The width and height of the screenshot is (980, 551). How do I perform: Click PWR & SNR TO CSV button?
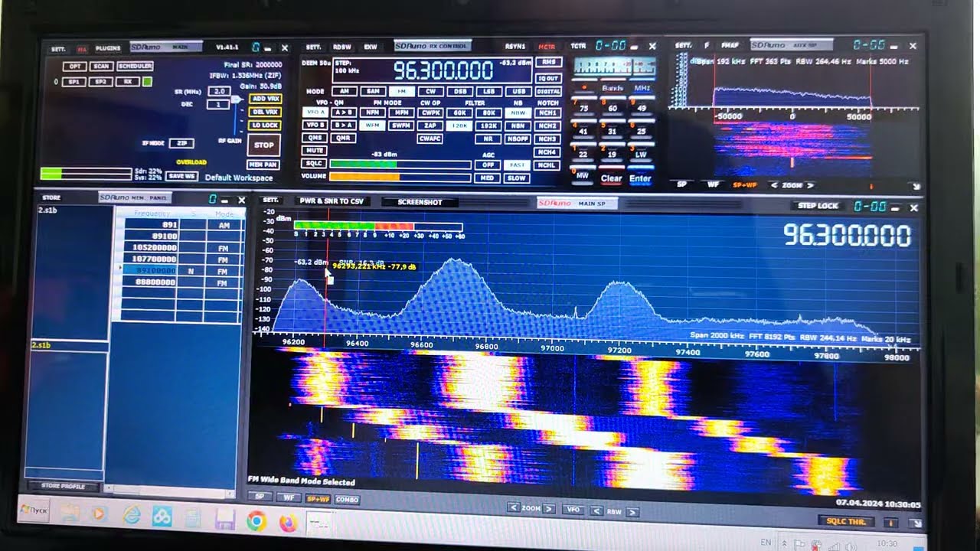[x=332, y=201]
